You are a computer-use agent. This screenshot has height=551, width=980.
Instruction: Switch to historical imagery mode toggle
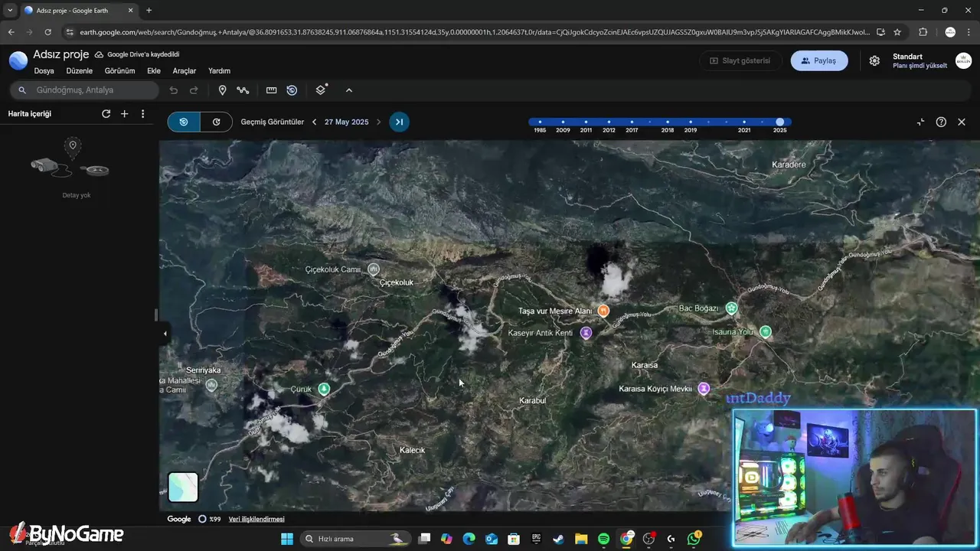[x=184, y=122]
